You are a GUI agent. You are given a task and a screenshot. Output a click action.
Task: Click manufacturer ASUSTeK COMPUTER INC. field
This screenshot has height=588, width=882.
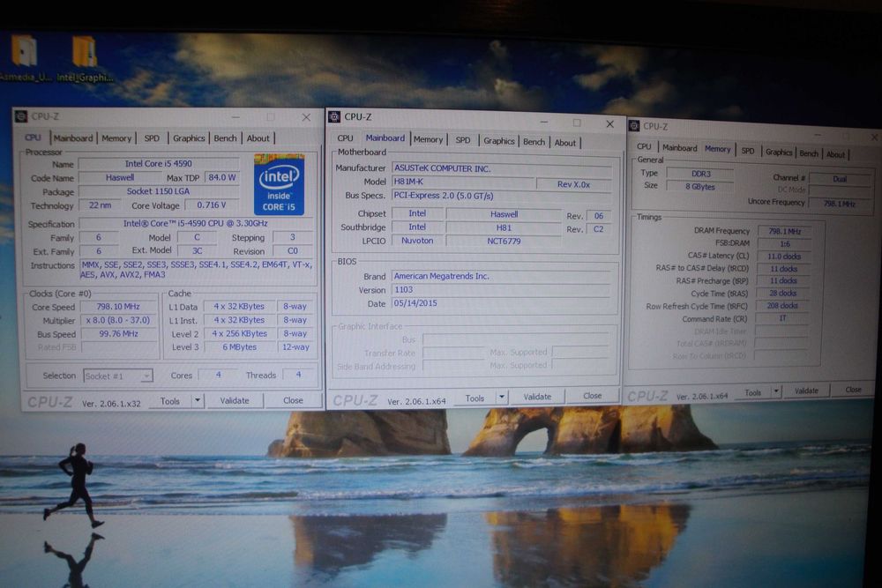pyautogui.click(x=502, y=168)
